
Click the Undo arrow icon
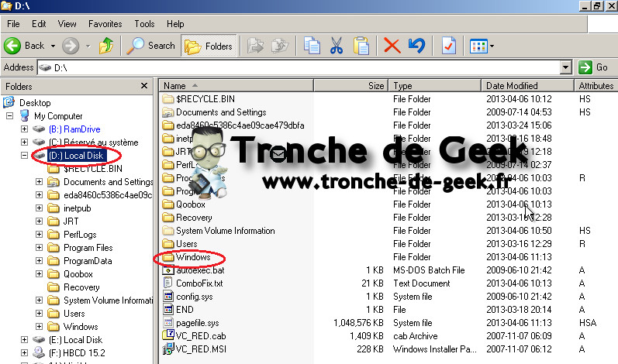point(416,46)
